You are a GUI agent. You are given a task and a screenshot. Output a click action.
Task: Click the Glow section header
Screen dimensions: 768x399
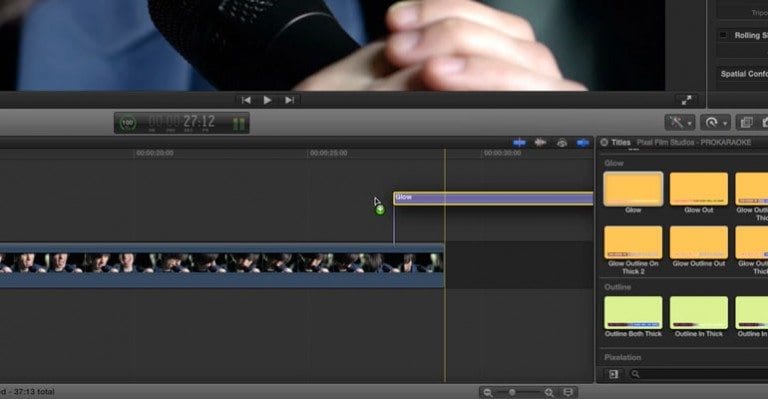click(614, 163)
